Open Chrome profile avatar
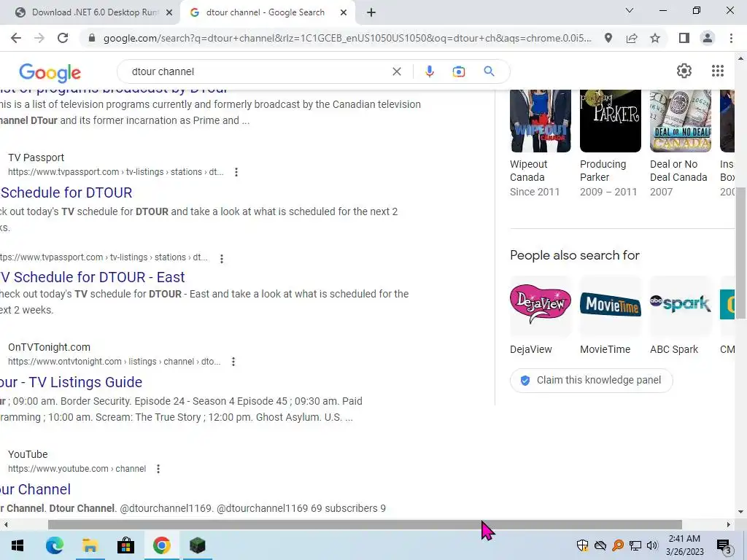Viewport: 747px width, 560px height. tap(708, 38)
